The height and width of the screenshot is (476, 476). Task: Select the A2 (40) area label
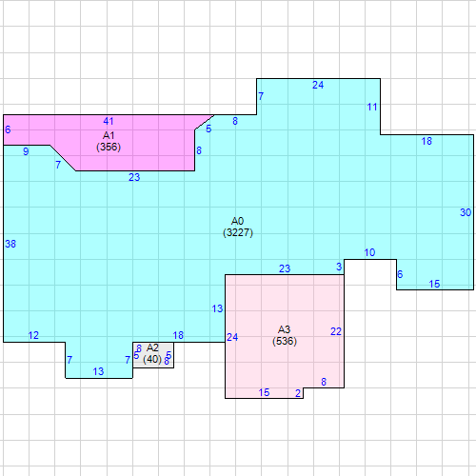(152, 354)
